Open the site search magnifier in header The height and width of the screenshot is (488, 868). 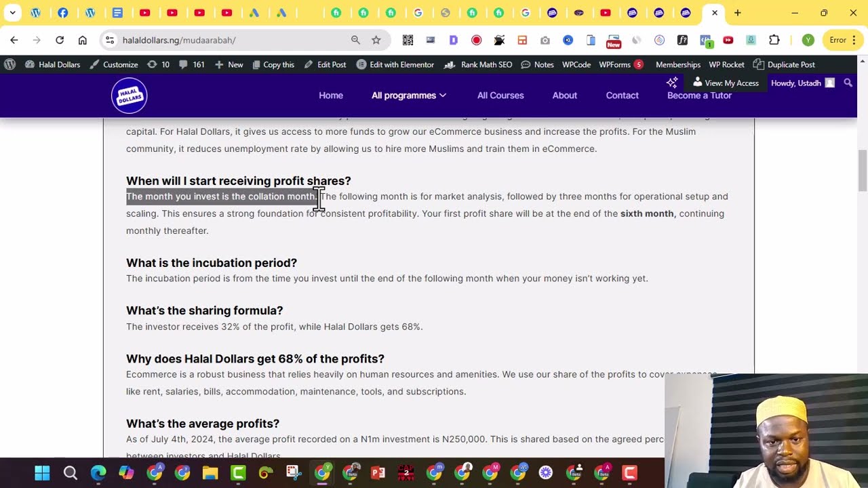point(848,83)
